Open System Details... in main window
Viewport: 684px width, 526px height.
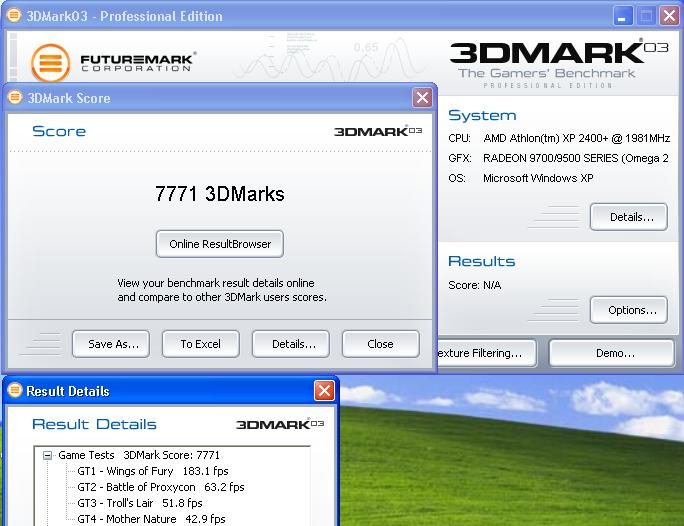[x=629, y=217]
